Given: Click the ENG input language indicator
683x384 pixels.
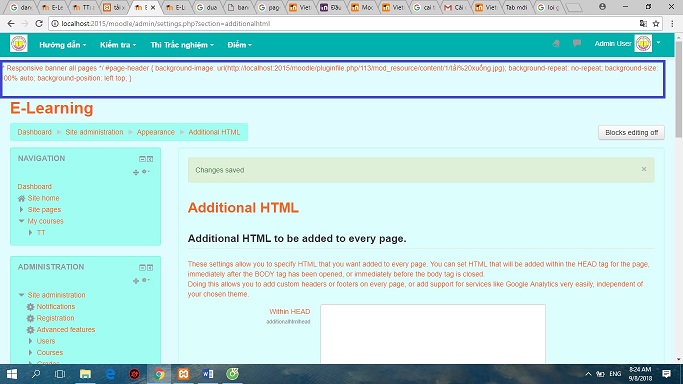Looking at the screenshot, I should [615, 374].
